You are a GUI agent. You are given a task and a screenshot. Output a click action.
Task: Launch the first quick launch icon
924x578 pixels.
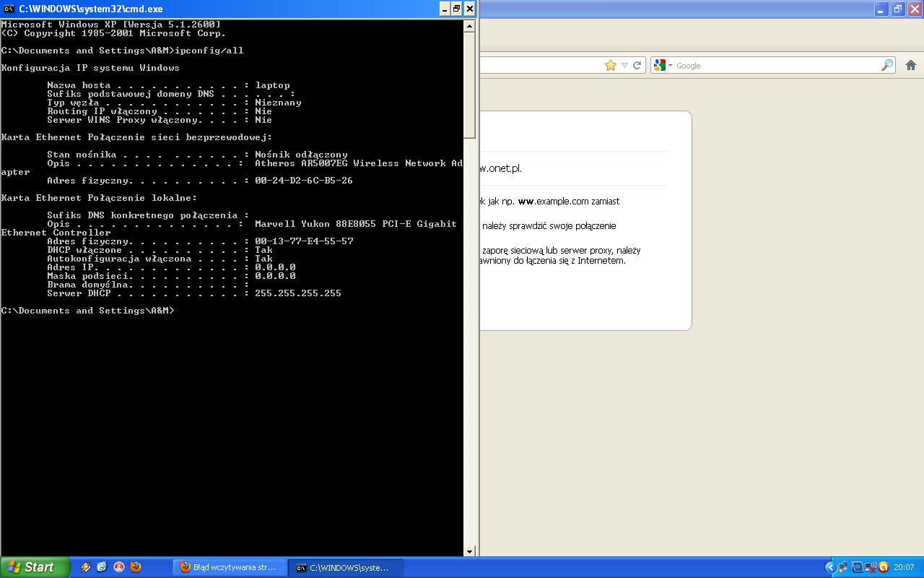click(85, 567)
